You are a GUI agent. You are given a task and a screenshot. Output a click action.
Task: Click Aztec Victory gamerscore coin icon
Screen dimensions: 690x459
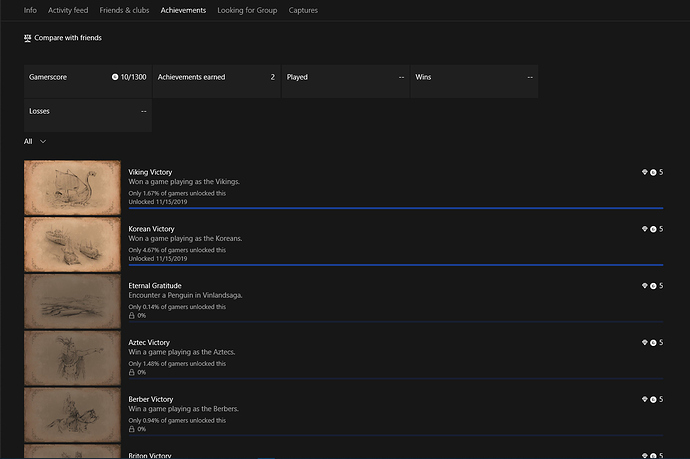pyautogui.click(x=653, y=343)
